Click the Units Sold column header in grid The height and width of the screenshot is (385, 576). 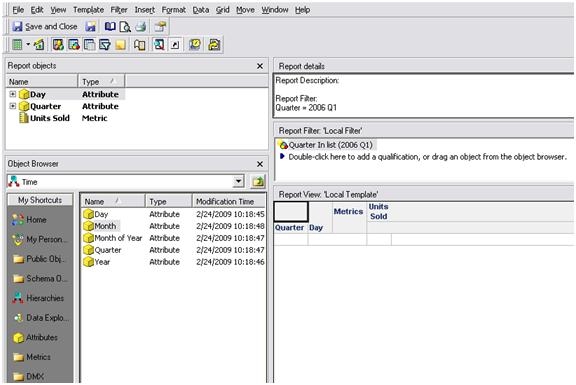click(x=379, y=212)
